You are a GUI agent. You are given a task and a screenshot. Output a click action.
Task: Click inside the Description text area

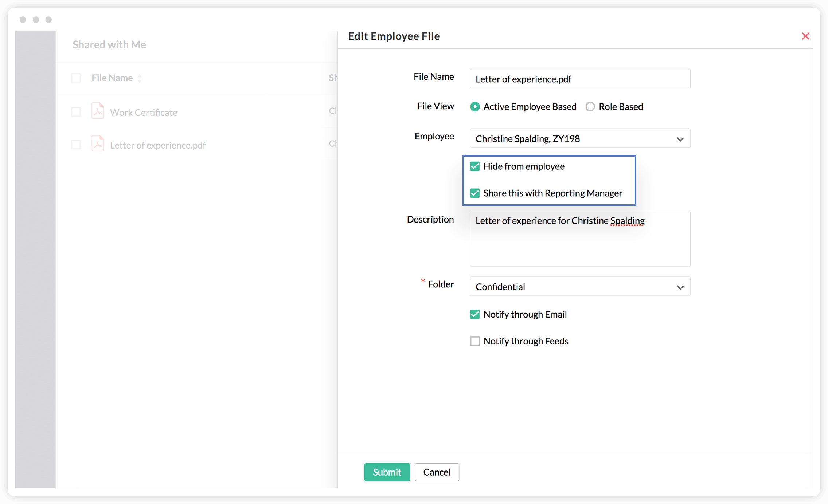(580, 239)
